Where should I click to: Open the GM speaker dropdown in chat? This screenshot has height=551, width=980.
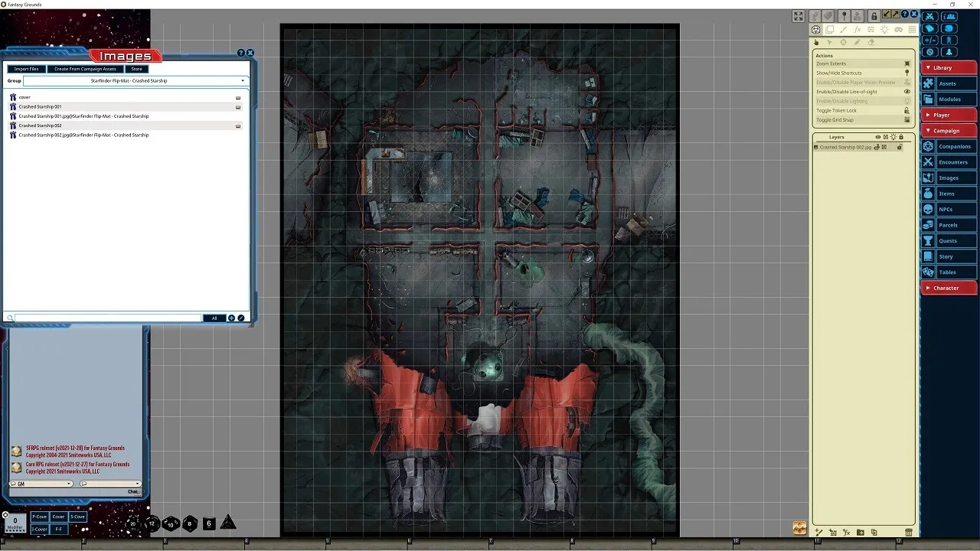(x=41, y=484)
